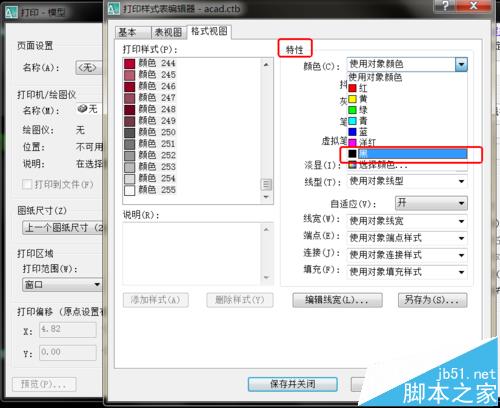Click the X offset field in print window

[68, 330]
